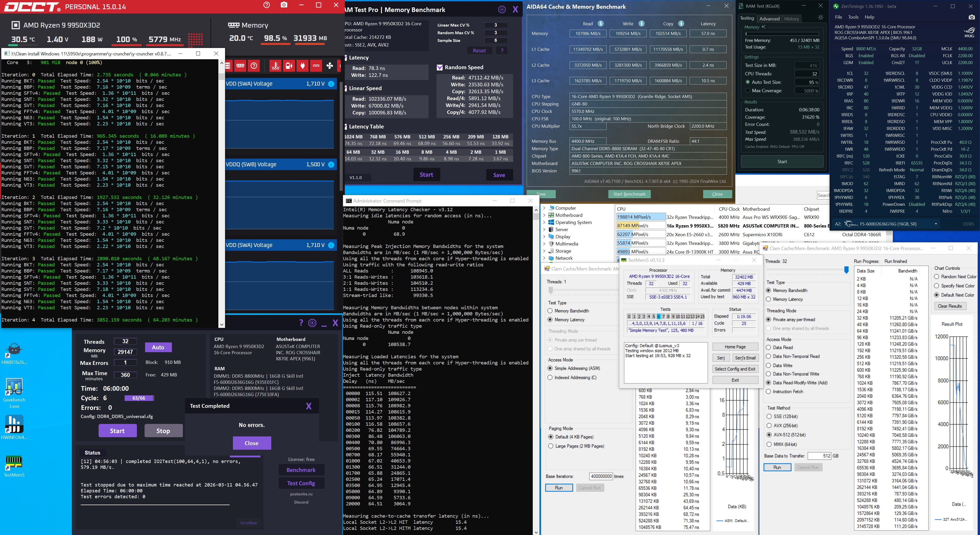This screenshot has height=535, width=980.
Task: Click the AIDA64 Read info icon
Action: (x=601, y=23)
